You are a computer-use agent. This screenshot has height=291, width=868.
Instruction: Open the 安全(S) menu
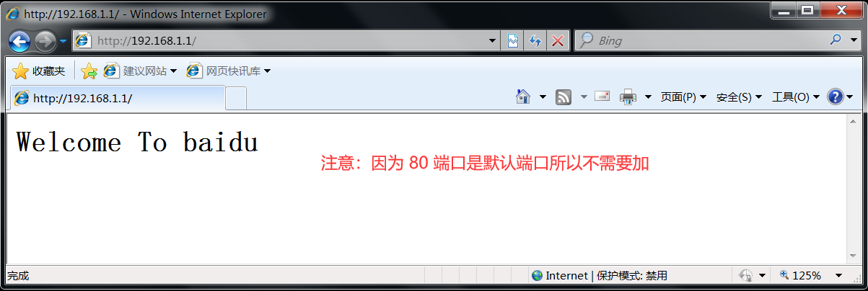739,97
